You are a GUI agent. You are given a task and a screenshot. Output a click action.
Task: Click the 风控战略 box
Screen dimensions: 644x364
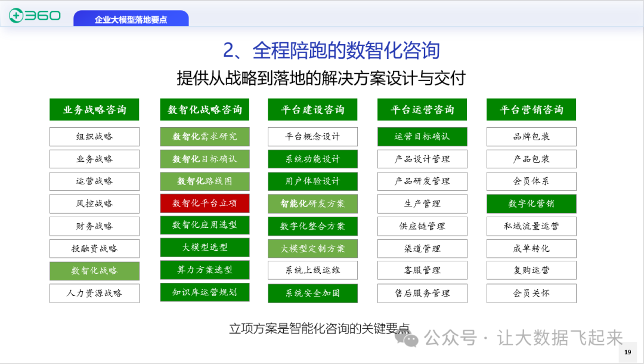coord(94,203)
